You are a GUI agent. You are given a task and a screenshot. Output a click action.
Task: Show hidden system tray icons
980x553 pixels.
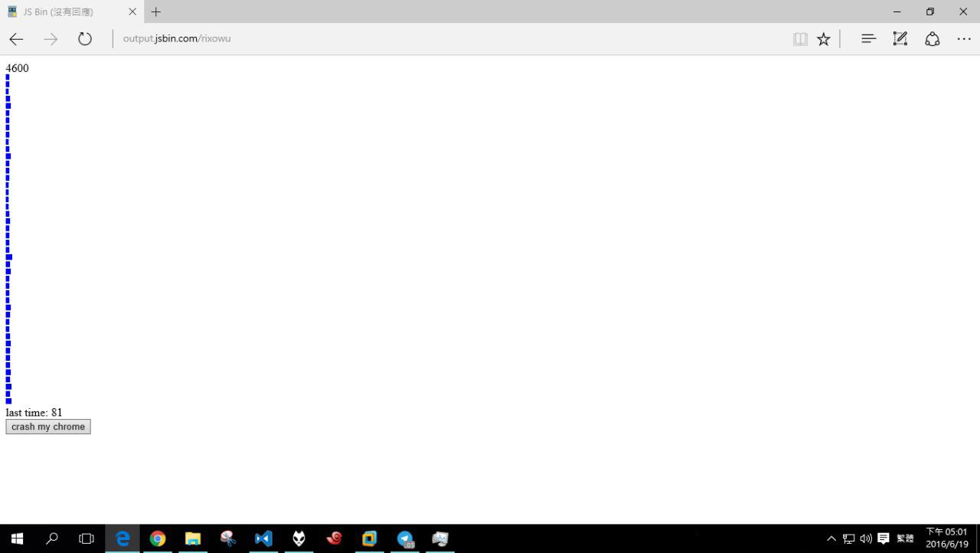(831, 538)
